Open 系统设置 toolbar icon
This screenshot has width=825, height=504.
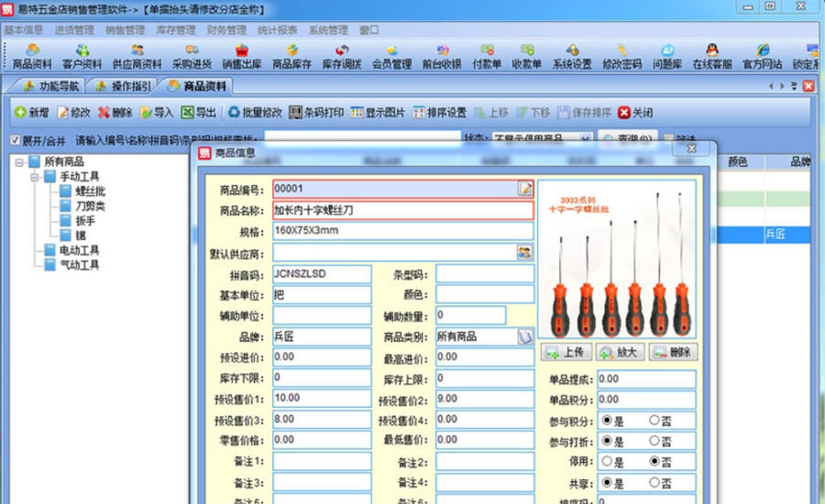[572, 57]
